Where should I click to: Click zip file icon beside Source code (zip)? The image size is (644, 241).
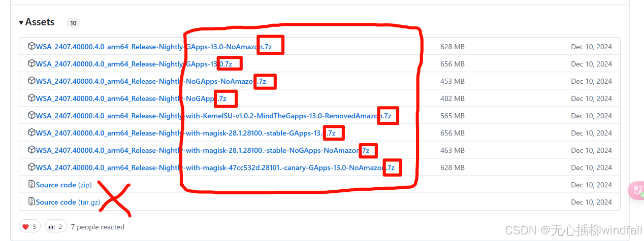click(31, 185)
